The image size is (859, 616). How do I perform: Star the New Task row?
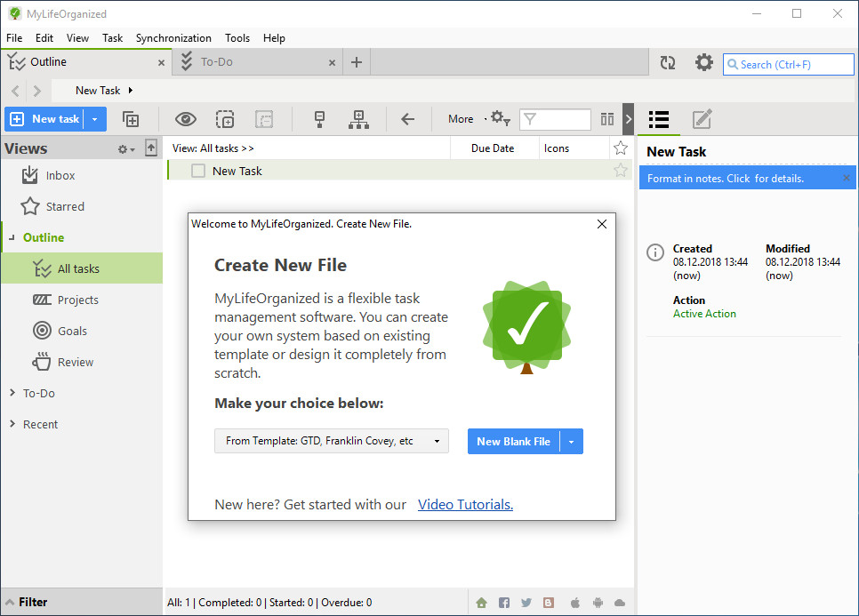pyautogui.click(x=620, y=171)
